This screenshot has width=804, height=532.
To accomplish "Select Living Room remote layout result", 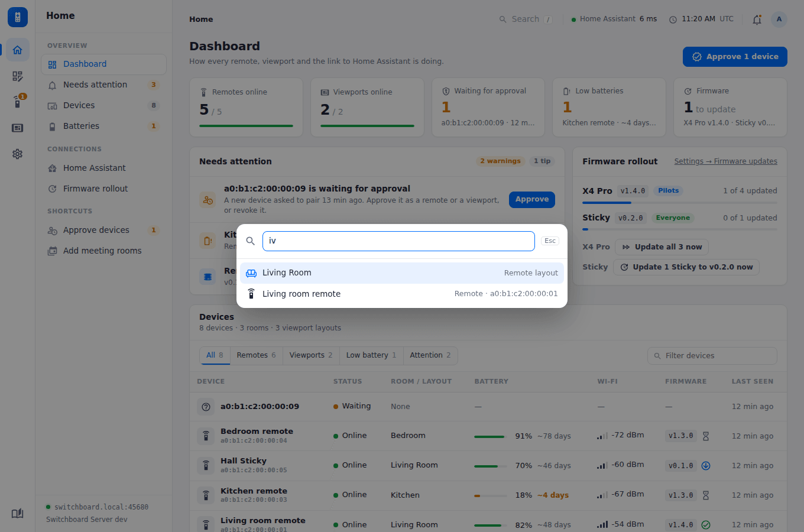I will [402, 273].
